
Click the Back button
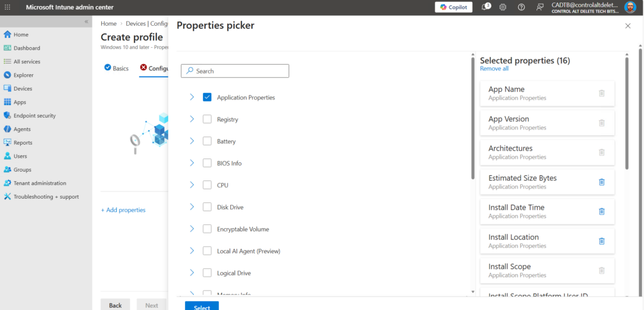click(116, 305)
